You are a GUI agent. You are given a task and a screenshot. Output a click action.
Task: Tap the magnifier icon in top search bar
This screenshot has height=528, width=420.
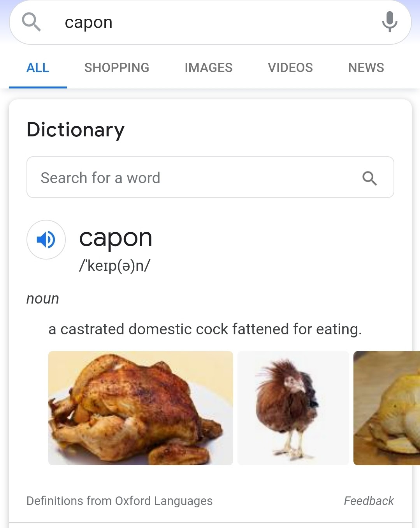31,22
